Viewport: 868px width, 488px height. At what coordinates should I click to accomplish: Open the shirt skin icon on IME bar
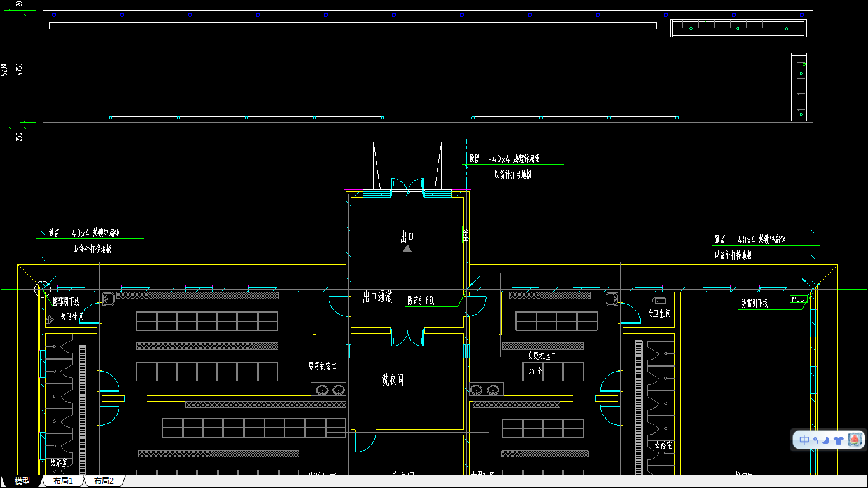point(838,440)
